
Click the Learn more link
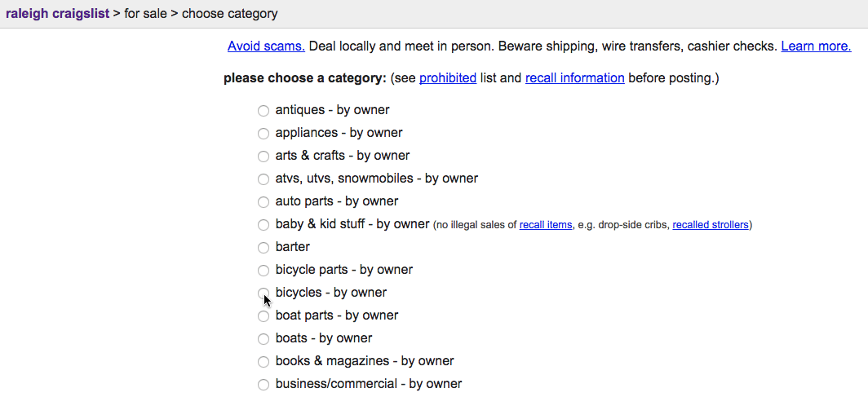pos(816,46)
